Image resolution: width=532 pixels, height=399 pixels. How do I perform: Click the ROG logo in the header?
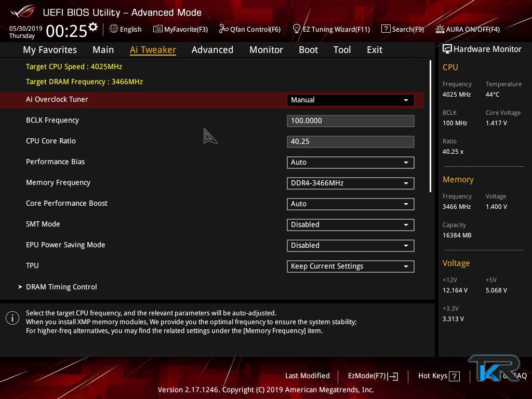pyautogui.click(x=23, y=11)
